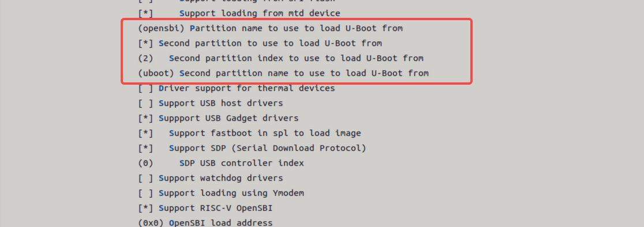Screen dimensions: 644x227
Task: Toggle Support SDP Serial Download Protocol
Action: click(x=252, y=148)
